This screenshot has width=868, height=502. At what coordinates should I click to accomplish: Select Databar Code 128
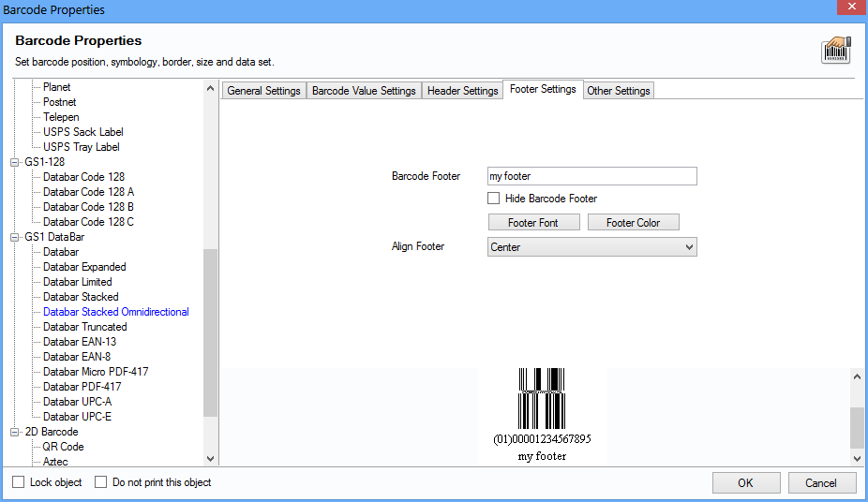click(x=84, y=177)
